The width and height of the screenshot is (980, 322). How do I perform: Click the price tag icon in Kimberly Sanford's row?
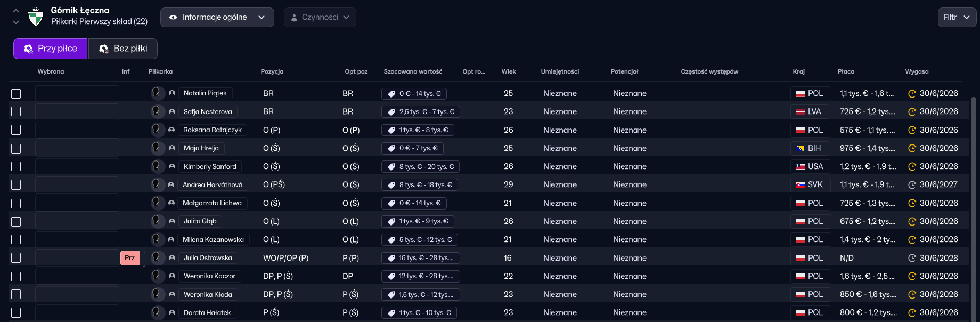tap(391, 167)
